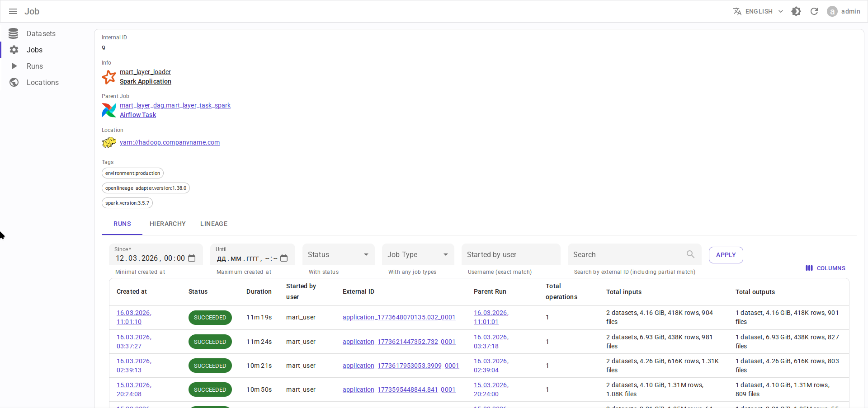
Task: Click the Total inputs column header
Action: point(624,292)
